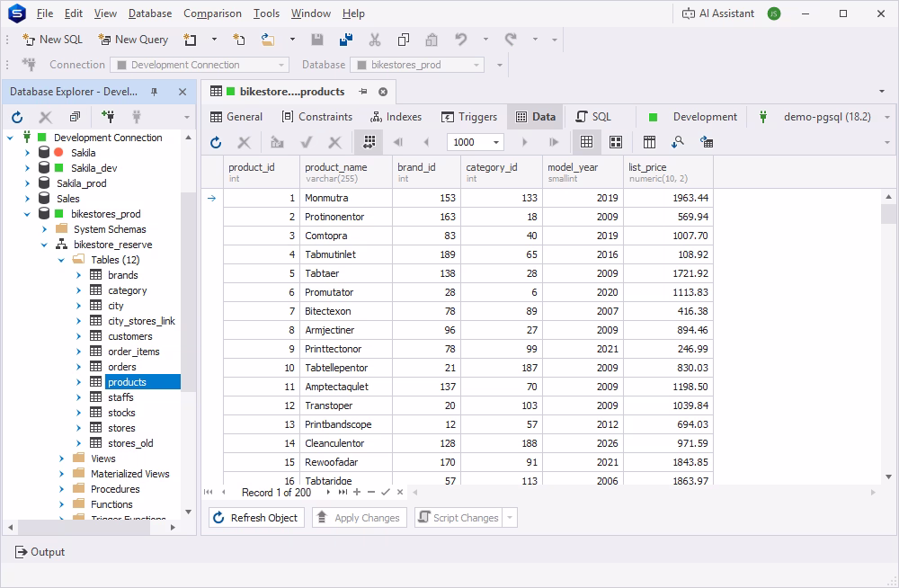The height and width of the screenshot is (588, 899).
Task: Click the Cut scissors icon
Action: point(374,40)
